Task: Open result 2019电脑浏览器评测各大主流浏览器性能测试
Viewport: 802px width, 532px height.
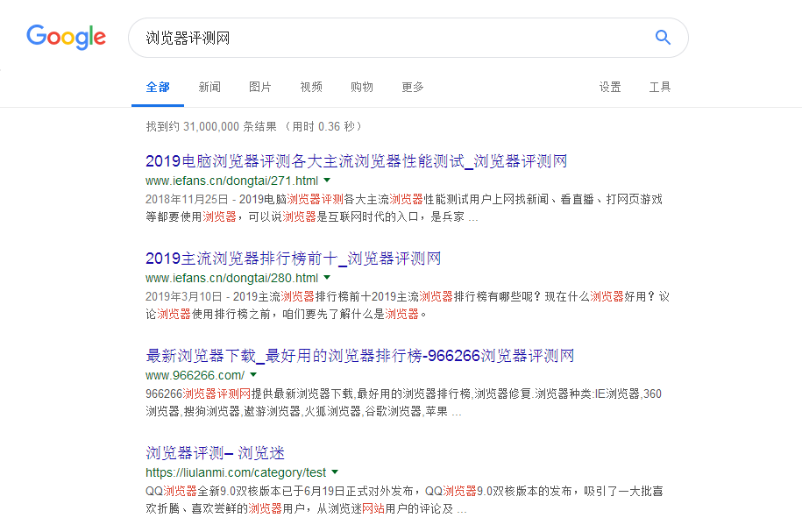Action: [357, 161]
